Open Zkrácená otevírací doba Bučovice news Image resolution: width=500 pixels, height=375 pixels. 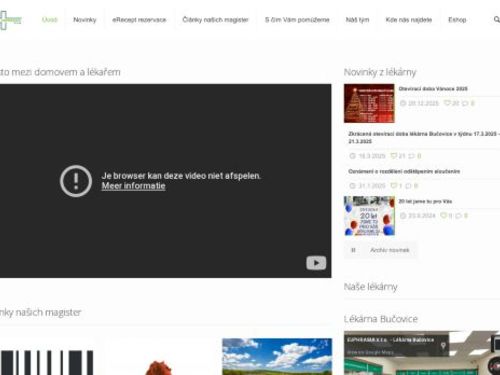(423, 137)
